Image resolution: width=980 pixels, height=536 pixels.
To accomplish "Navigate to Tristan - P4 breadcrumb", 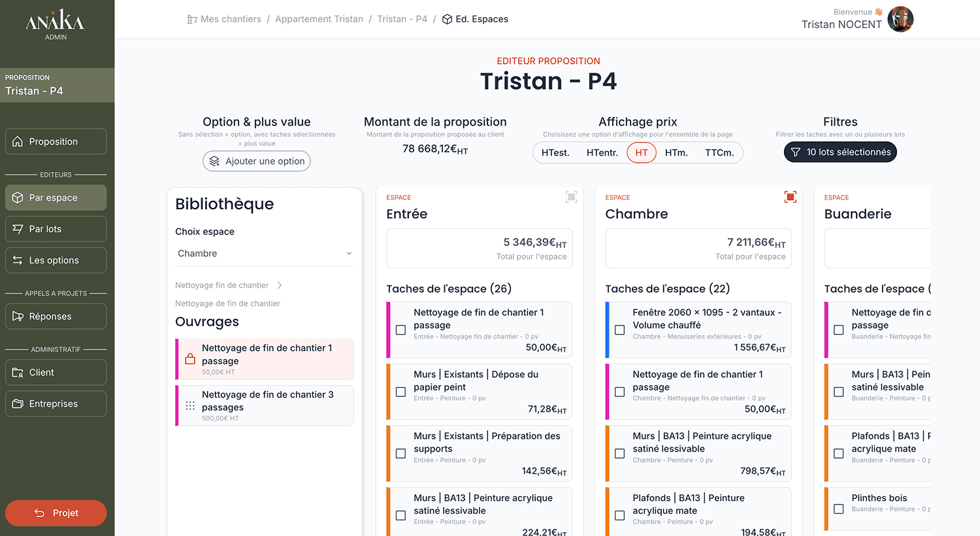I will point(402,19).
